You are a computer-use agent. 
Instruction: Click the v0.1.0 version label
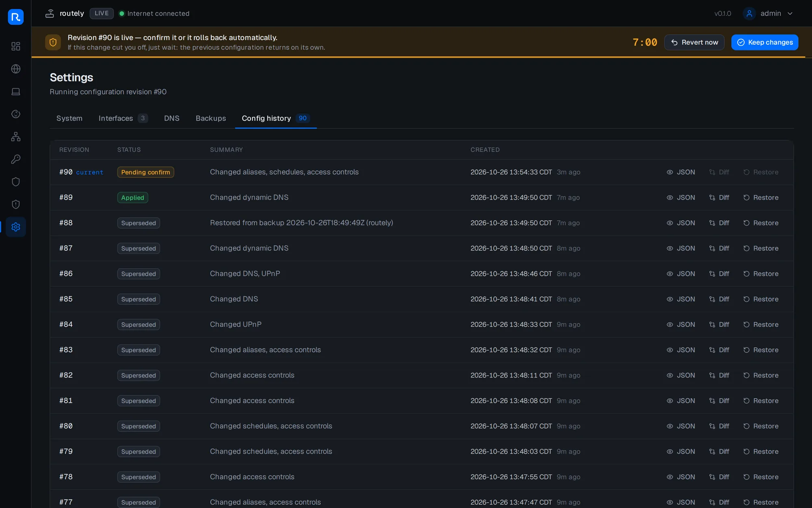click(723, 13)
